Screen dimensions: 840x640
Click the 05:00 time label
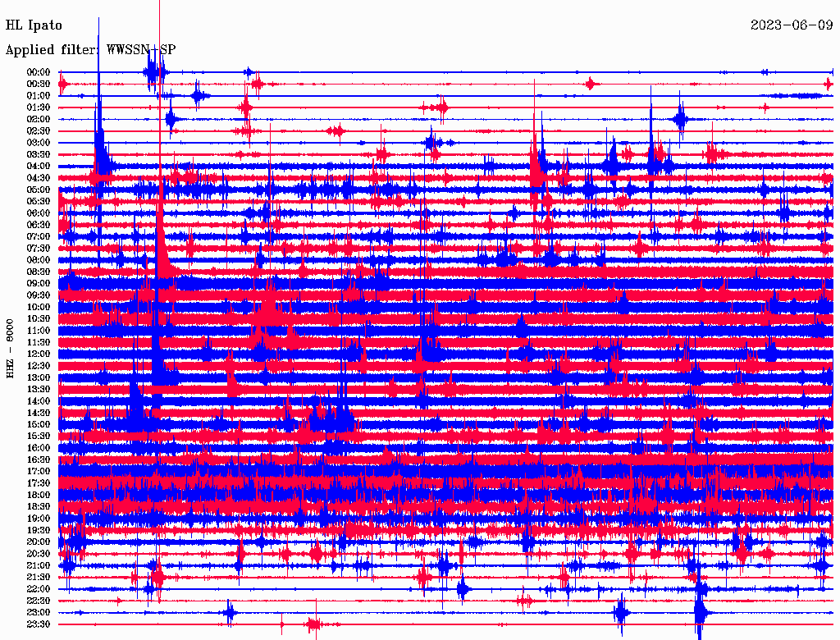tap(39, 190)
